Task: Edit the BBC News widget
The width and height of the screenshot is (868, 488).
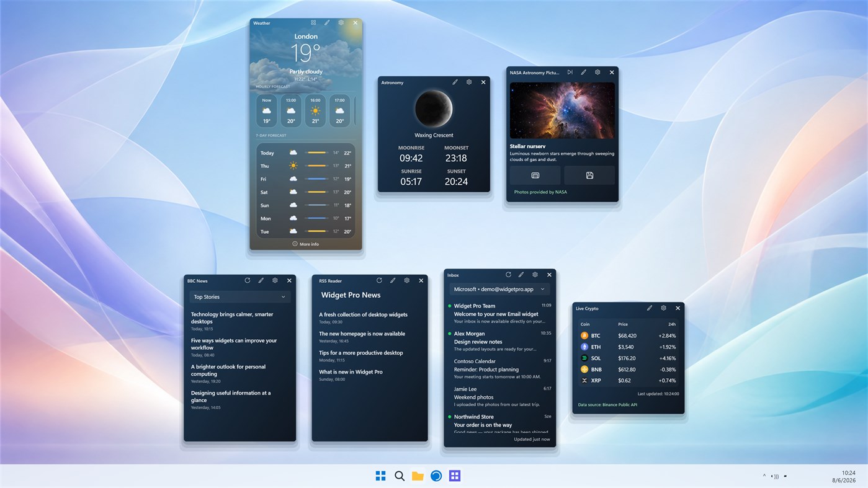Action: (x=261, y=281)
